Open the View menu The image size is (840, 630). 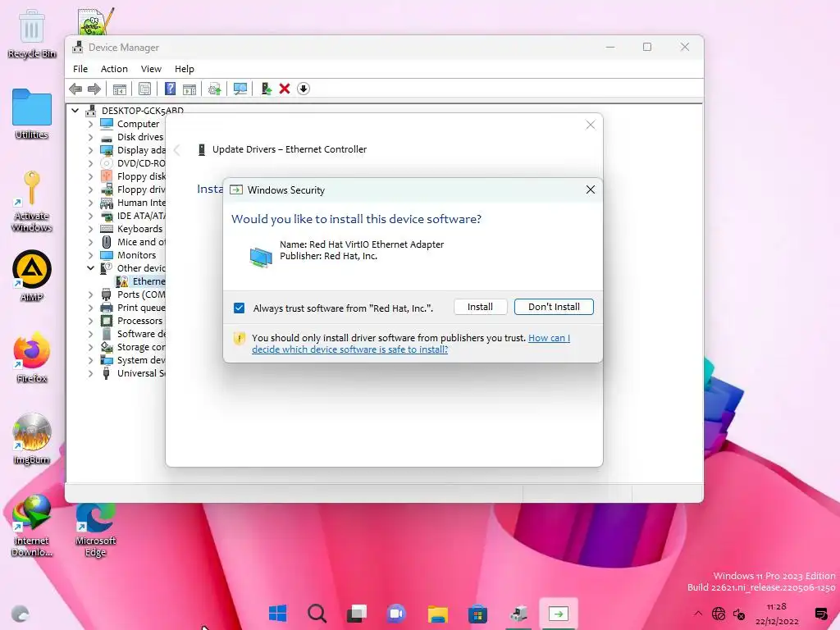(151, 69)
